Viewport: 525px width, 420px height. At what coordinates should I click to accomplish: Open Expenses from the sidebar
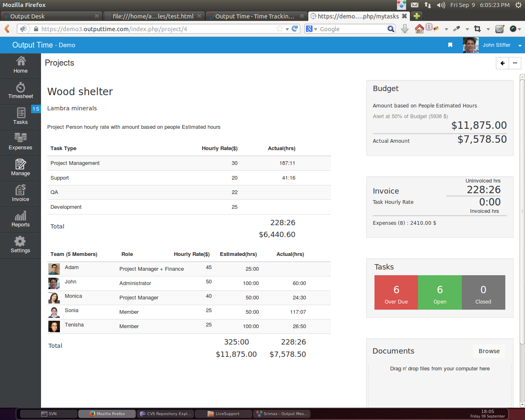coord(21,142)
